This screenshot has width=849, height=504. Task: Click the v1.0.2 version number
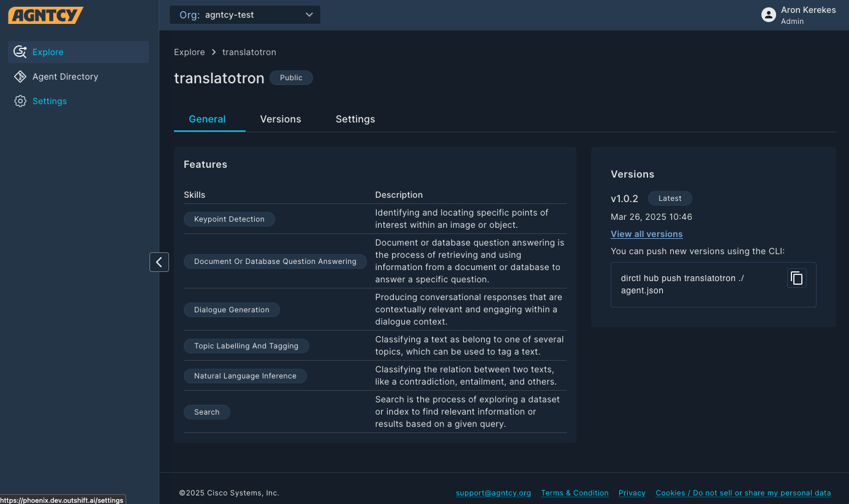624,198
